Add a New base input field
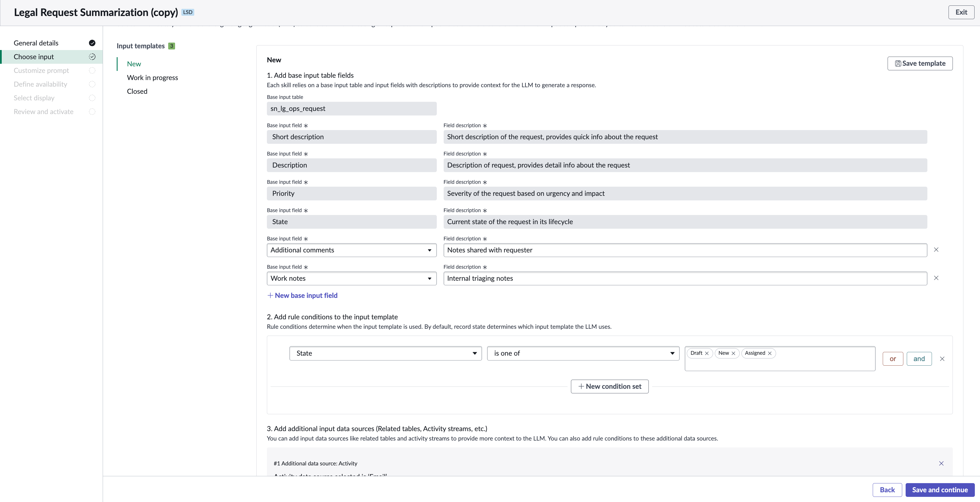The height and width of the screenshot is (502, 980). 302,296
